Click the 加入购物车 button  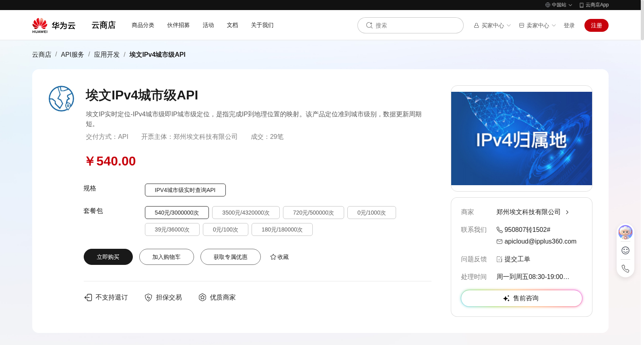[x=167, y=257]
